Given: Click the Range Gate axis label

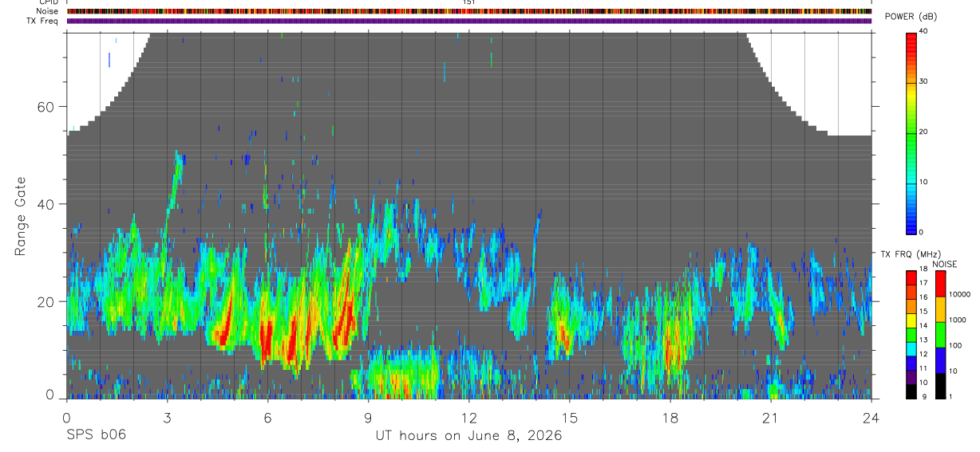Looking at the screenshot, I should coord(19,215).
